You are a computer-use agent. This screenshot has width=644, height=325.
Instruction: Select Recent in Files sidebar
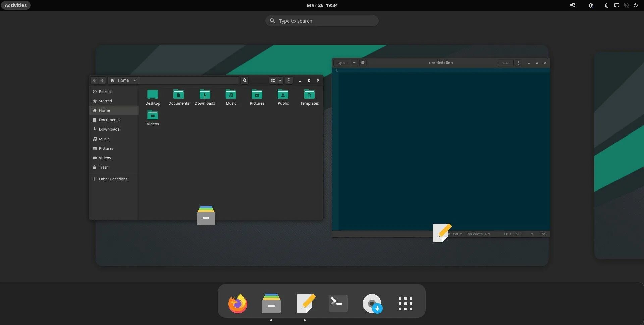tap(114, 91)
